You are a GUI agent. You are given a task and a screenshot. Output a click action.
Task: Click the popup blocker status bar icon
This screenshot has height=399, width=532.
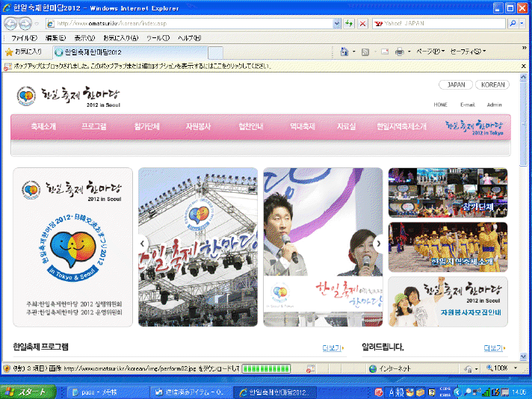click(x=310, y=368)
